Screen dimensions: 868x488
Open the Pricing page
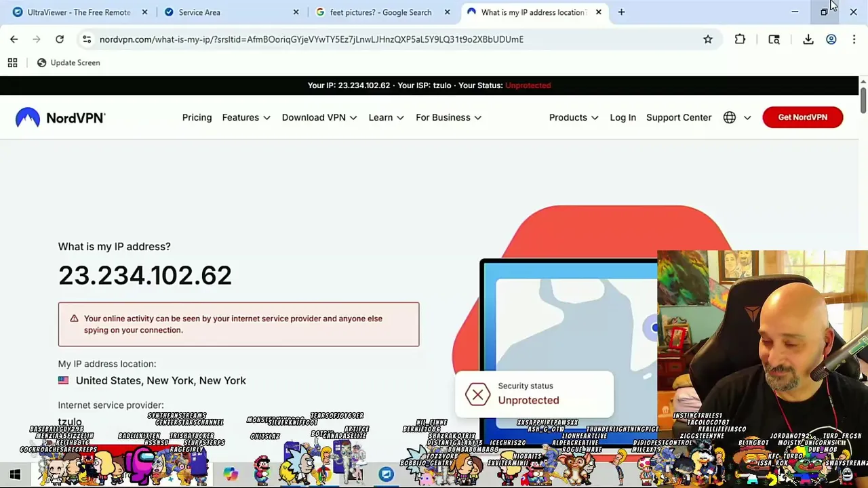click(197, 117)
